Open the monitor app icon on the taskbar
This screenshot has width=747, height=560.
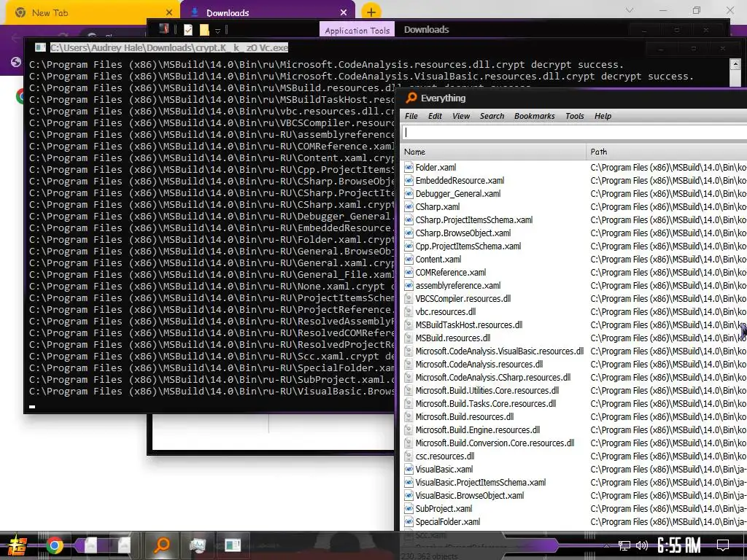(197, 545)
